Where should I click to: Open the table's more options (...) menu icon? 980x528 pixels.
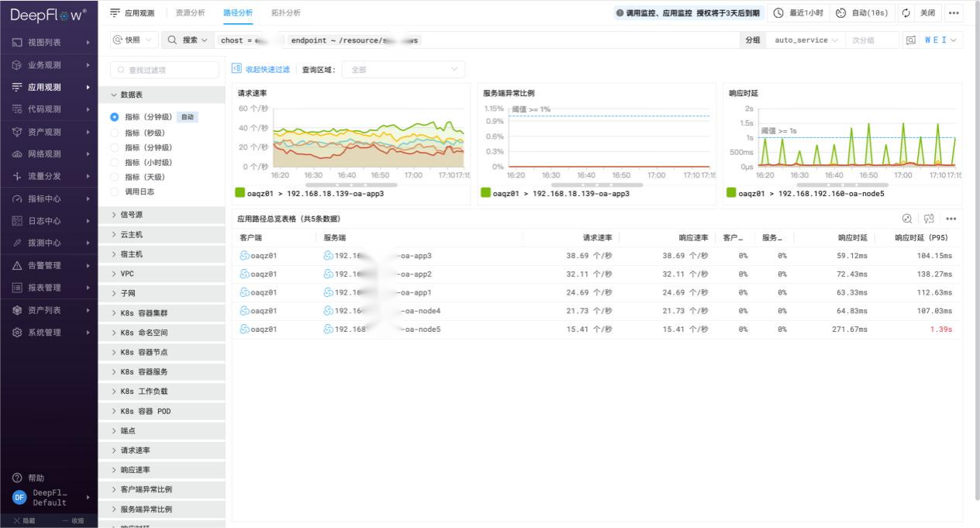(951, 219)
